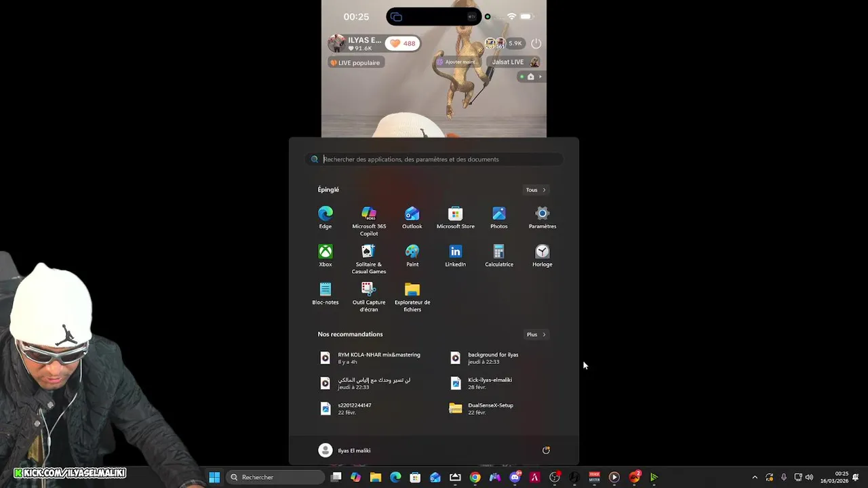Tap the stream power icon
This screenshot has width=868, height=488.
pyautogui.click(x=536, y=43)
